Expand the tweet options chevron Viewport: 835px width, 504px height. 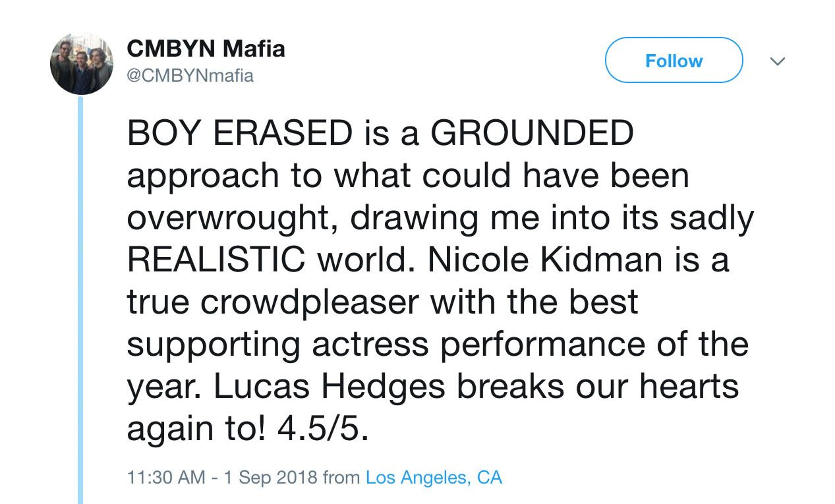click(777, 61)
